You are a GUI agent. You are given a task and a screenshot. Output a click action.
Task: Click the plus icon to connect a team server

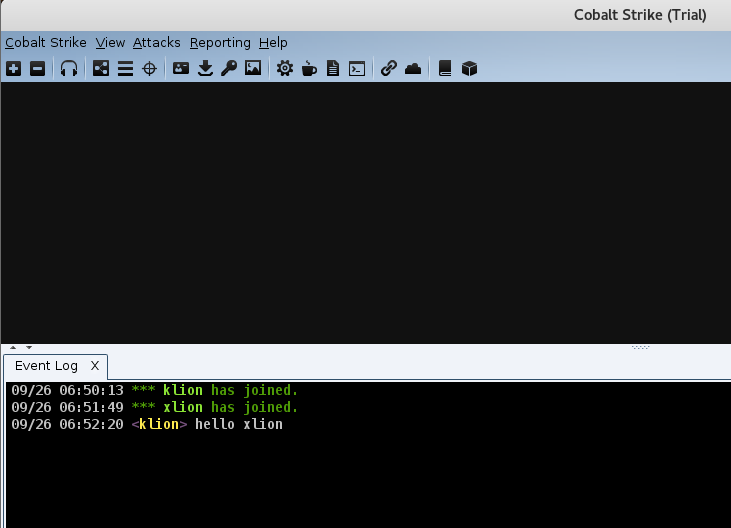14,69
